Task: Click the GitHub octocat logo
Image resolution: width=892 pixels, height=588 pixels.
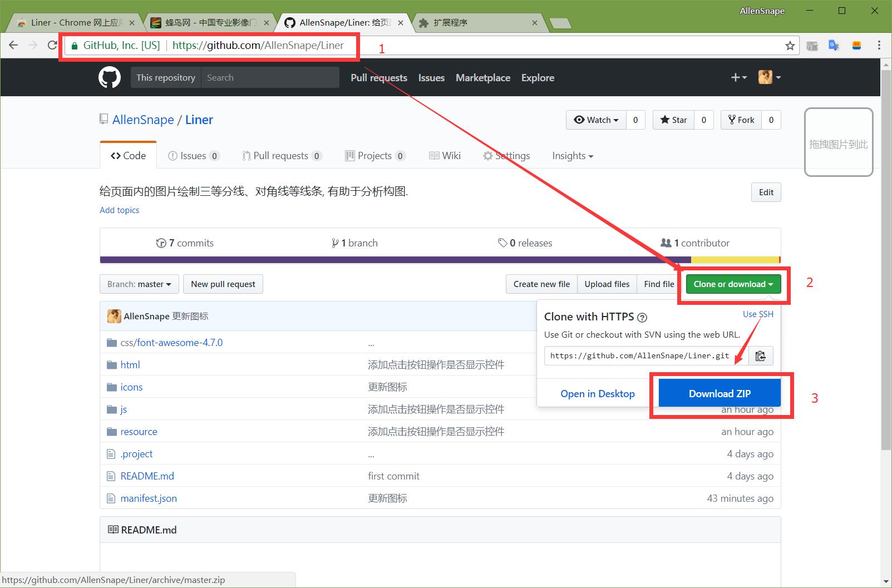Action: point(110,77)
